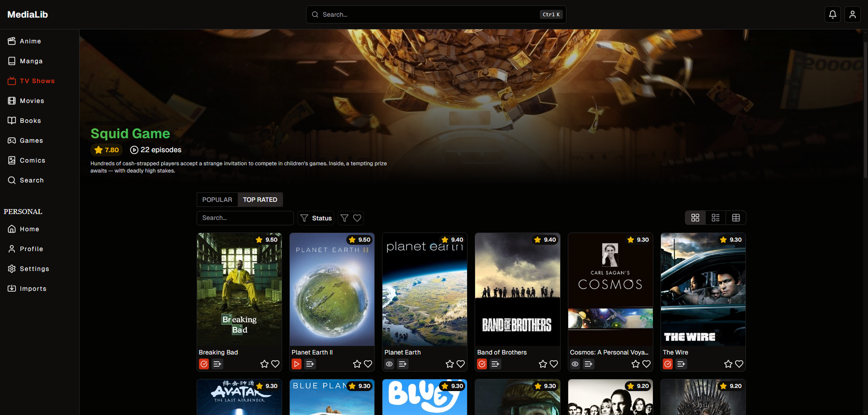Open the Breaking Bad poster
868x415 pixels.
coord(239,289)
